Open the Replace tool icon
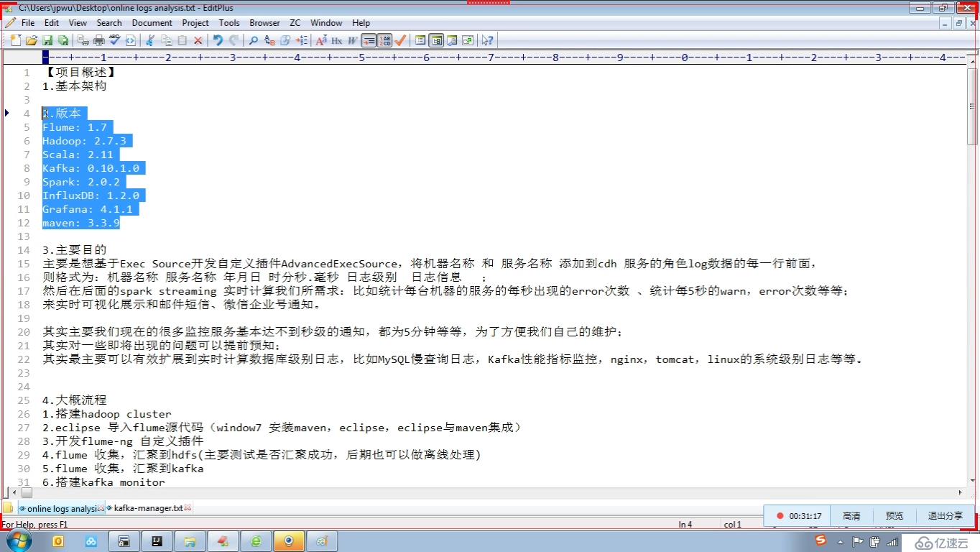This screenshot has height=552, width=980. pos(269,40)
